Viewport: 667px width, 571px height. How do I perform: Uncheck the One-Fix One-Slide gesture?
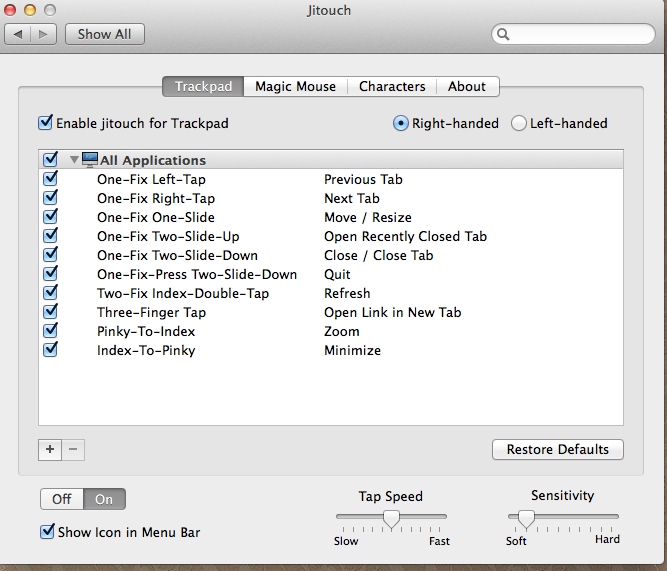tap(50, 216)
